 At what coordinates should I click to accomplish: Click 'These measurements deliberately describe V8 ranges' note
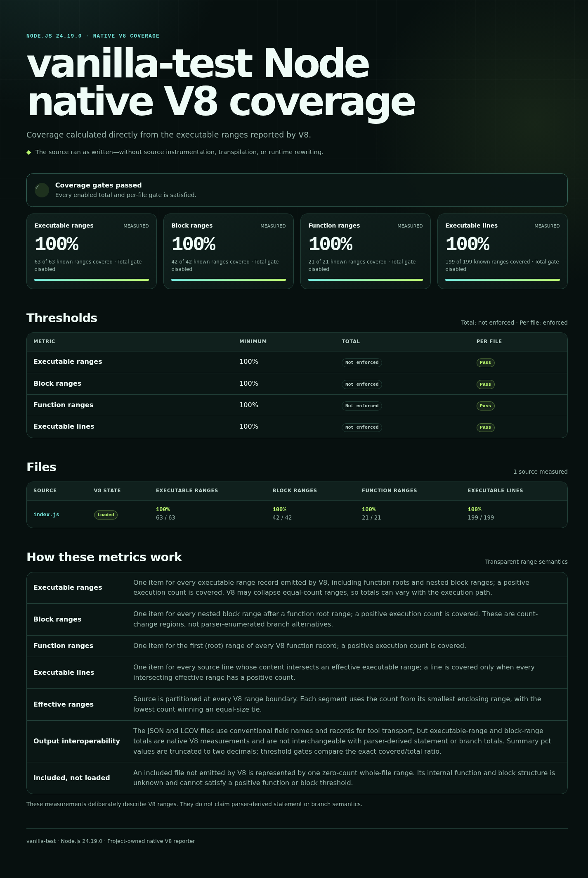pos(194,804)
